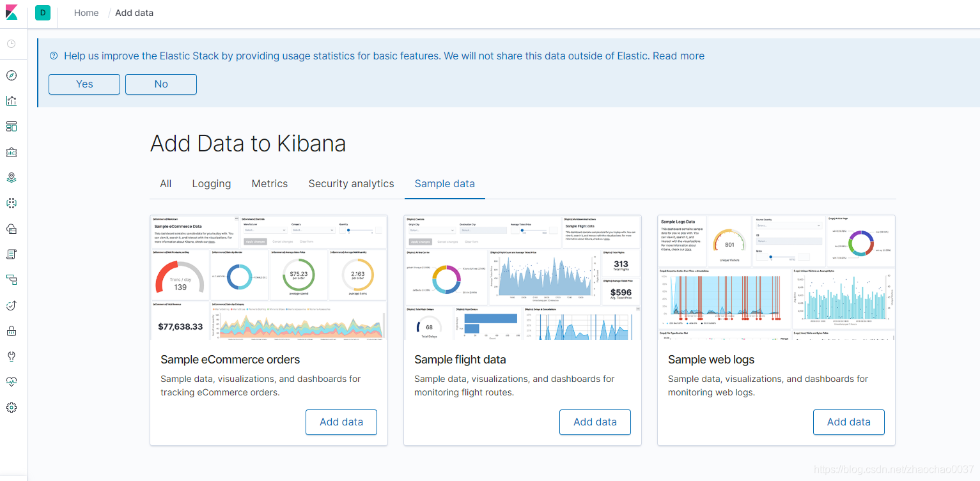Open Maps icon in sidebar

(12, 178)
